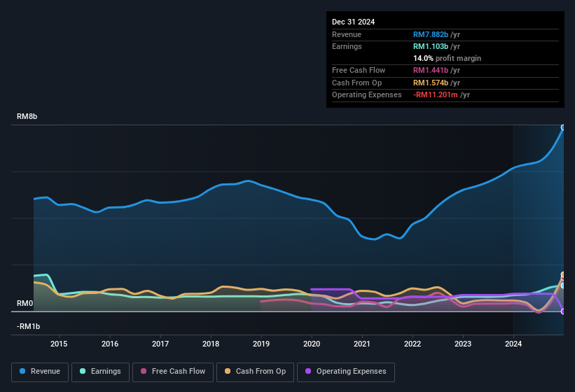This screenshot has height=392, width=575.
Task: Toggle the Operating Expenses legend button
Action: (345, 372)
